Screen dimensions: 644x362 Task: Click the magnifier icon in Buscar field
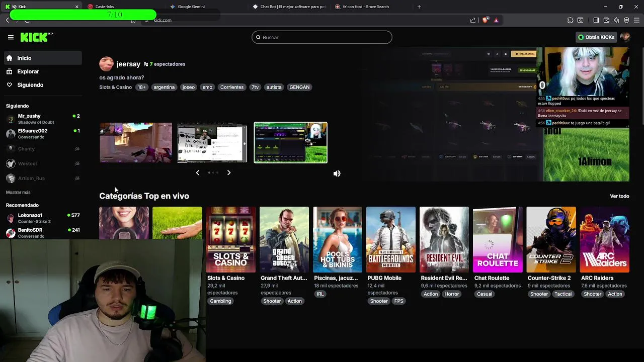[258, 37]
